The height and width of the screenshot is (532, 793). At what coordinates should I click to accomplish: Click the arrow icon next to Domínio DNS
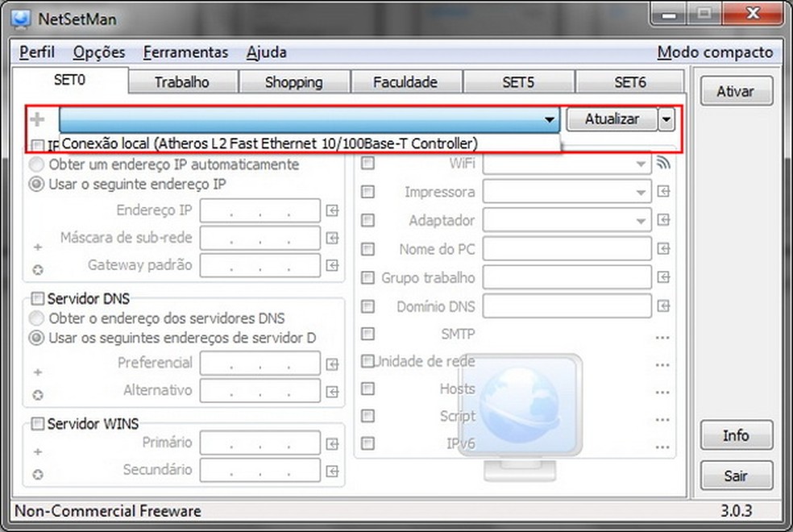(663, 306)
